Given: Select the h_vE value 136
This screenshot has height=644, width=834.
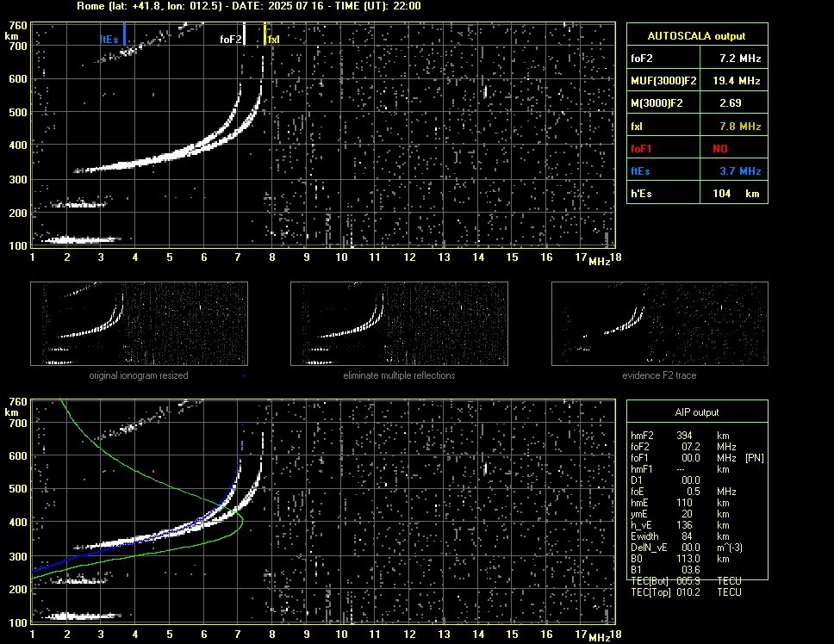Looking at the screenshot, I should click(x=685, y=525).
